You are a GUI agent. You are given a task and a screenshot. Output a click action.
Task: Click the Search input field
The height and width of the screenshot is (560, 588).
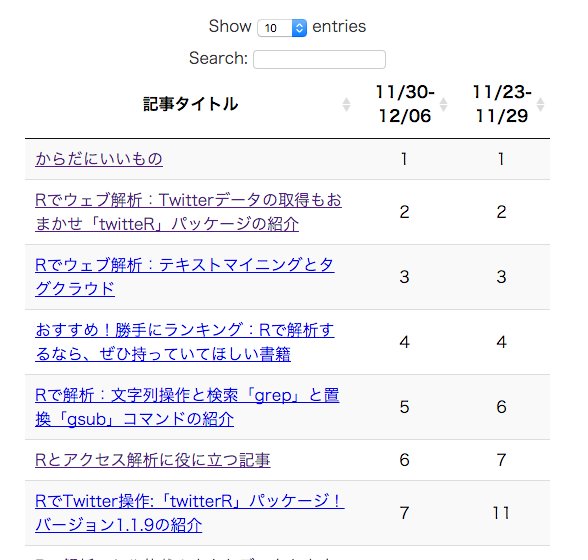tap(319, 59)
